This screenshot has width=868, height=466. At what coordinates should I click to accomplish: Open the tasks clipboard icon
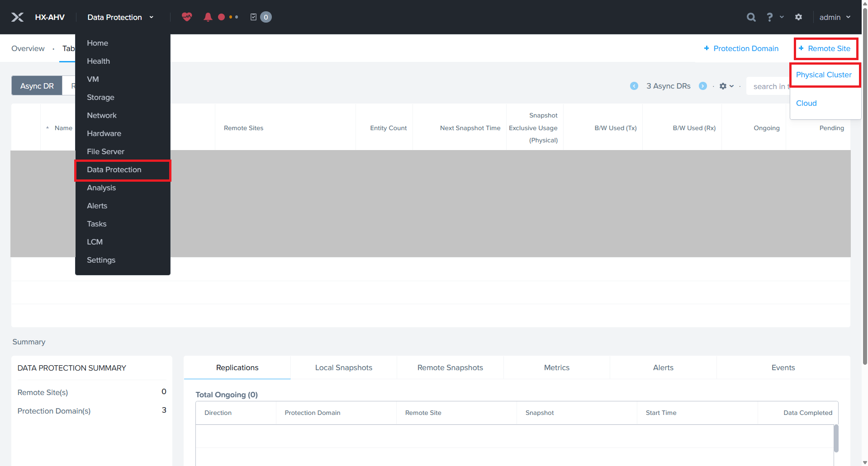[253, 17]
